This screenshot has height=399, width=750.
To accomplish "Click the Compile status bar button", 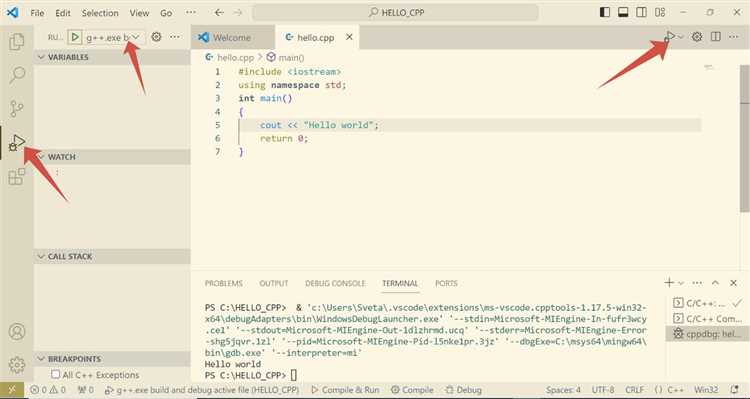I will tap(412, 390).
